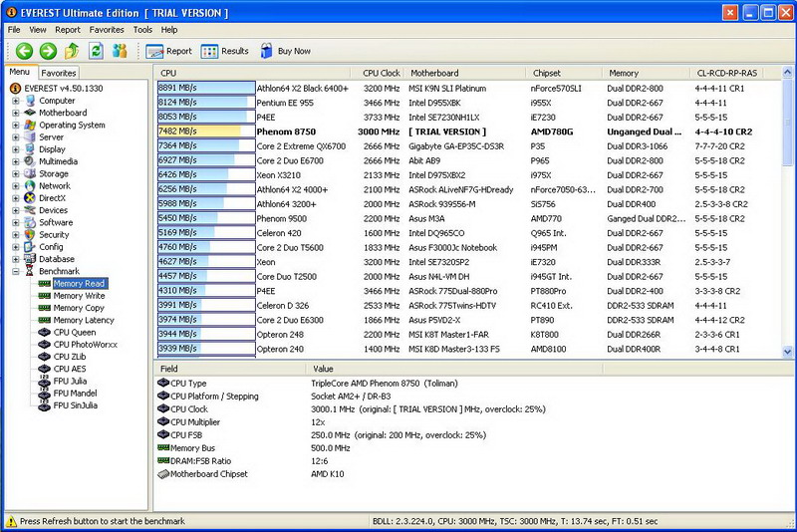Screen dimensions: 797x532
Task: Open the Help menu
Action: tap(169, 30)
